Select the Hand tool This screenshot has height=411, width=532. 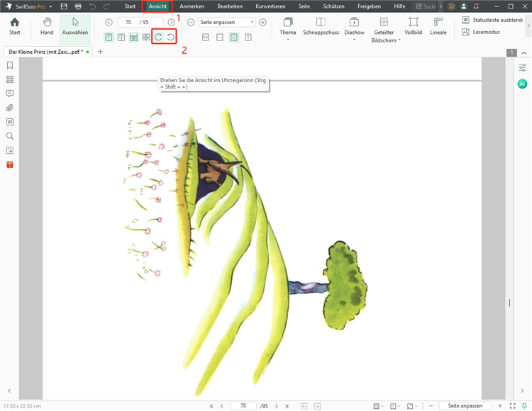click(47, 26)
